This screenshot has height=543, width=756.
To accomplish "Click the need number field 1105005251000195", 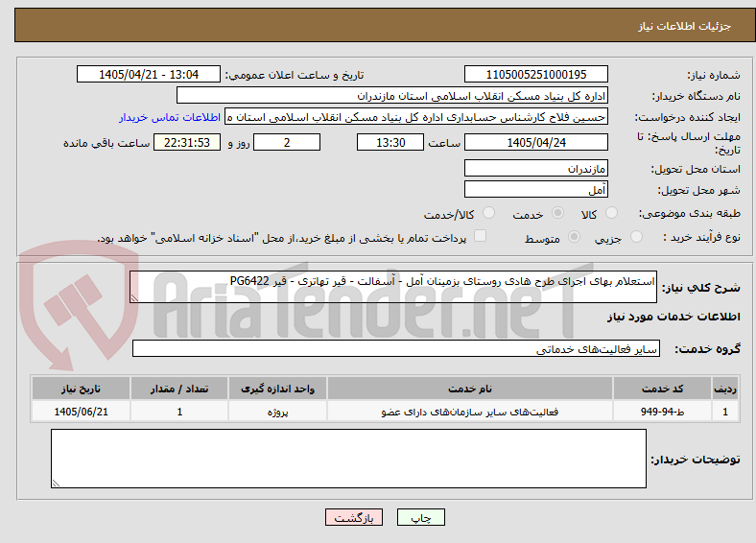I will coord(535,74).
